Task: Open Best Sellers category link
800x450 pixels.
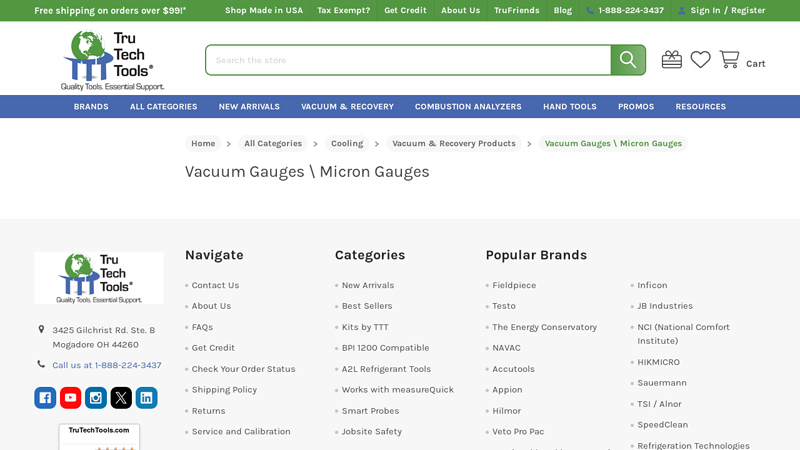Action: [x=367, y=306]
